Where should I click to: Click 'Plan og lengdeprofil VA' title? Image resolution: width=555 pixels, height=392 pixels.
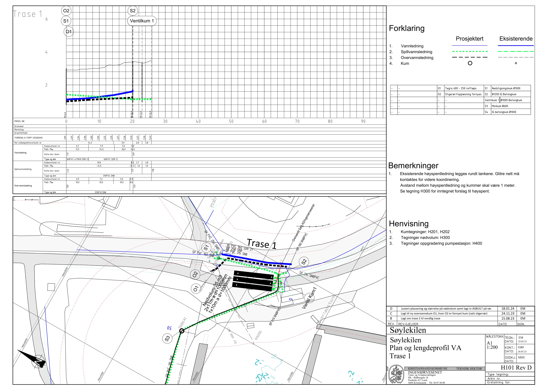pos(425,348)
